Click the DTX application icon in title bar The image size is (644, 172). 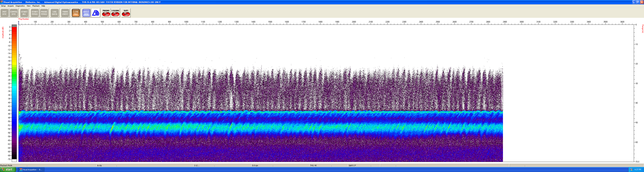[2, 2]
